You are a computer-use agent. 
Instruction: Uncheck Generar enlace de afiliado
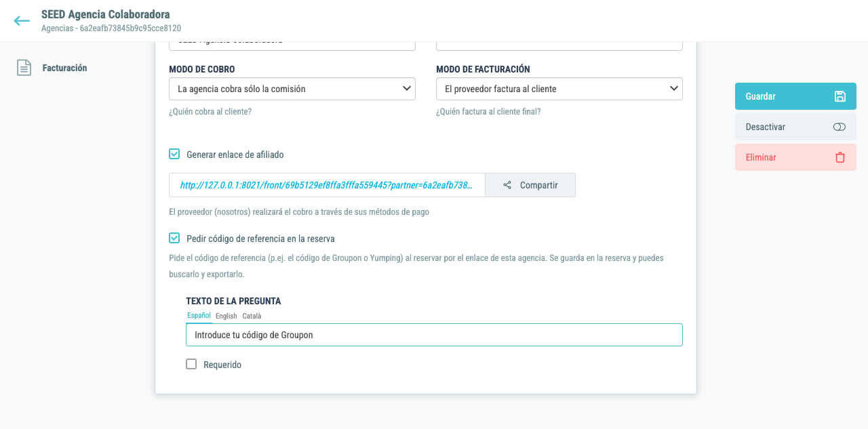tap(174, 155)
